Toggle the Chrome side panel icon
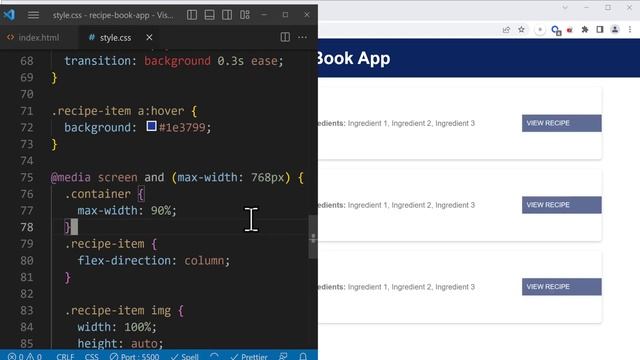 600,29
